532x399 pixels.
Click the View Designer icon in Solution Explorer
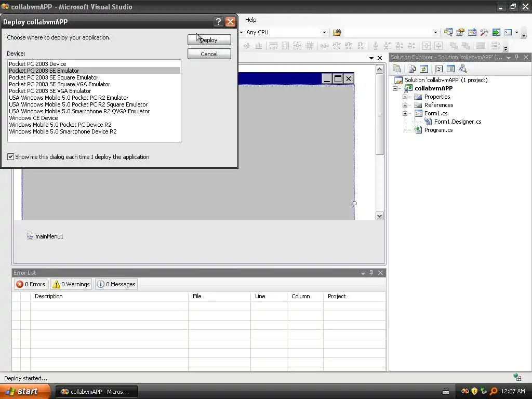tap(450, 69)
